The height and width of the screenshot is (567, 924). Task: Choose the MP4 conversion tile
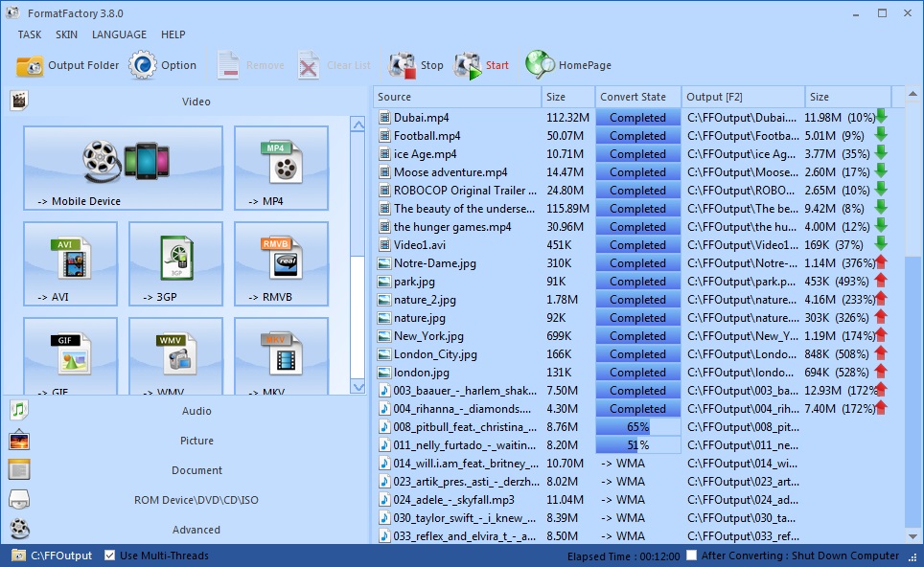point(281,168)
